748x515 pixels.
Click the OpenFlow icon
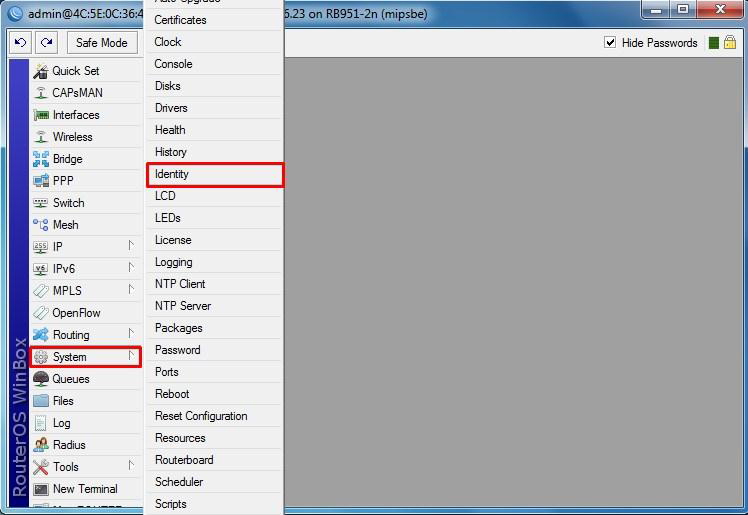[41, 313]
